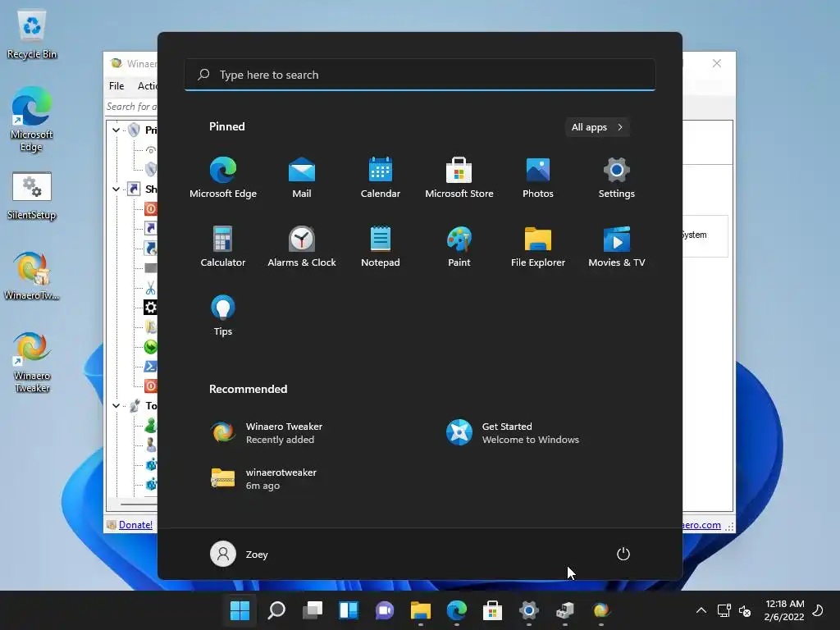Collapse the Shortcuts tree section in Winaero Tweaker
This screenshot has height=630, width=840.
(116, 189)
